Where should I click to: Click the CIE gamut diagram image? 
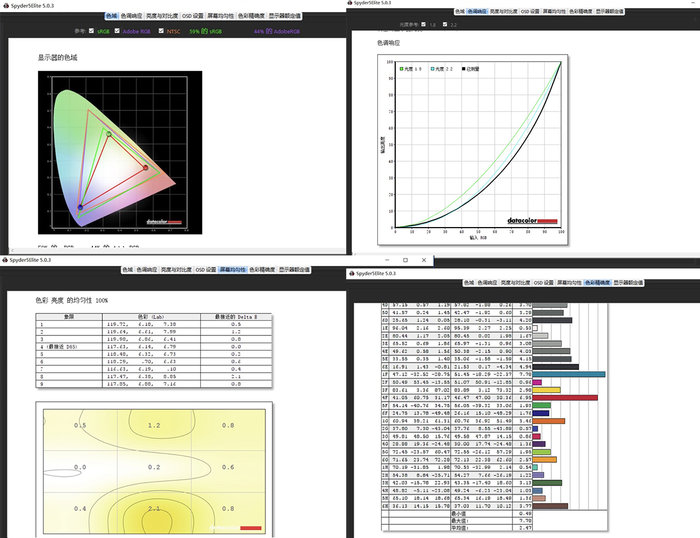click(120, 152)
